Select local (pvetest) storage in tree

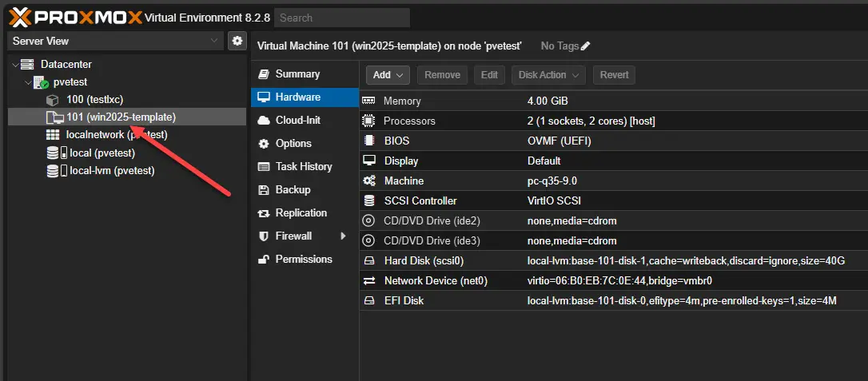coord(102,153)
